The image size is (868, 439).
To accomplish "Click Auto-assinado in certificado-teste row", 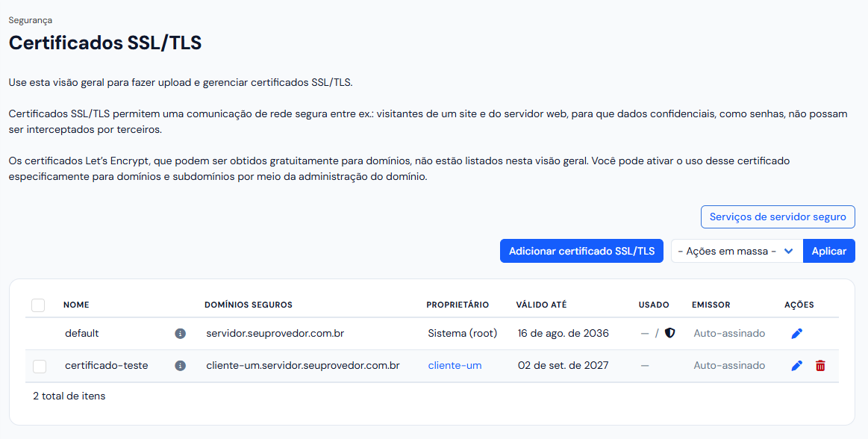I will coord(729,365).
